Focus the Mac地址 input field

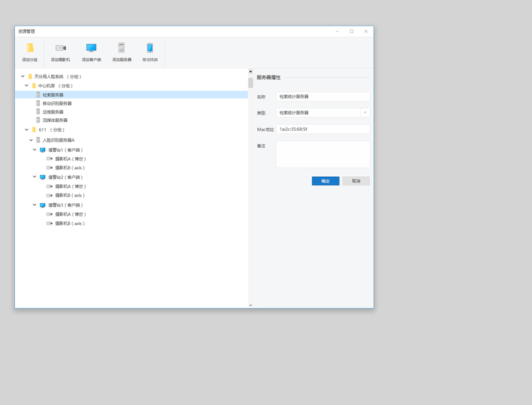point(323,129)
